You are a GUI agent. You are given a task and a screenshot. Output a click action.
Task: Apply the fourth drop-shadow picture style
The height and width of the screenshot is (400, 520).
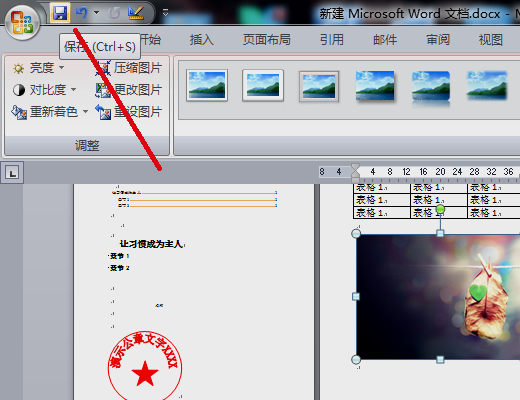coord(375,85)
